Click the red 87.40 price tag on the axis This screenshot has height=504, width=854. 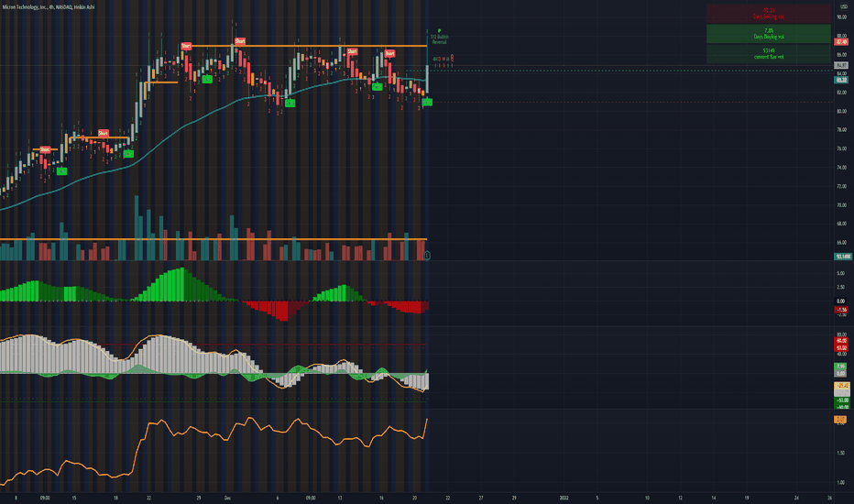(841, 42)
